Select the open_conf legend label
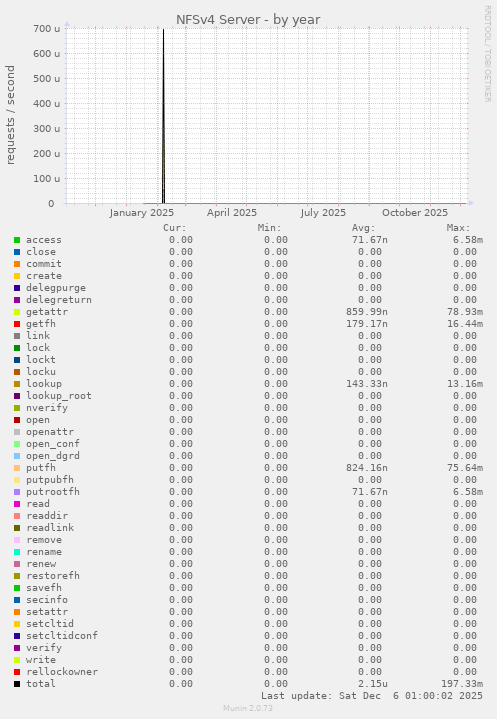This screenshot has width=497, height=719. pos(53,444)
